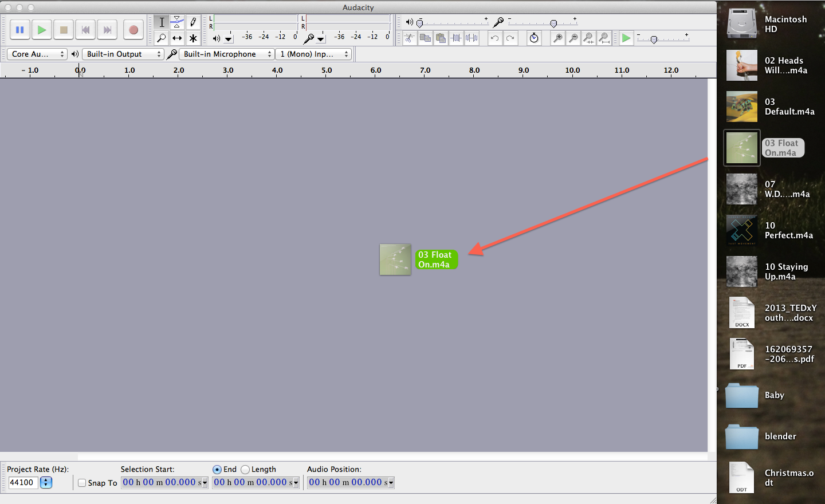Zoom out with the minus magnifier
This screenshot has width=825, height=504.
click(x=573, y=38)
